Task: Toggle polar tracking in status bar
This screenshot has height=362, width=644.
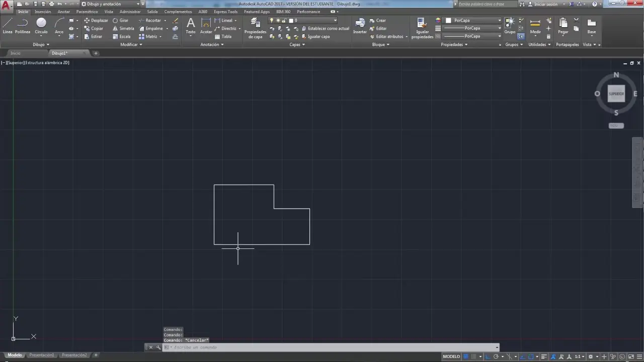Action: click(x=496, y=356)
